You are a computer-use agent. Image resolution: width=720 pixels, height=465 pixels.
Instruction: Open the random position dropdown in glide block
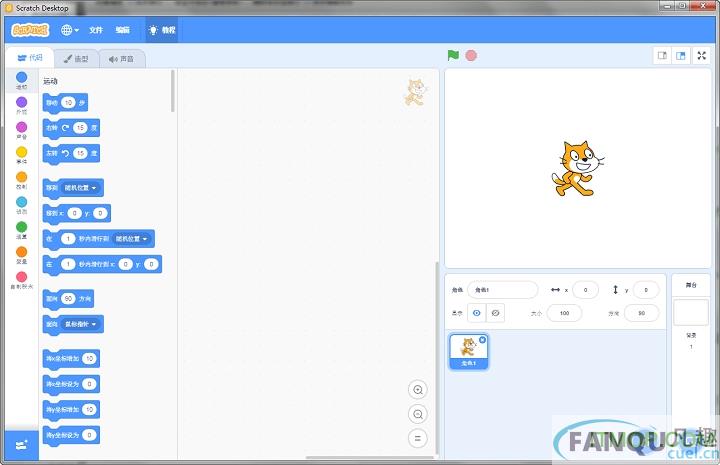132,239
